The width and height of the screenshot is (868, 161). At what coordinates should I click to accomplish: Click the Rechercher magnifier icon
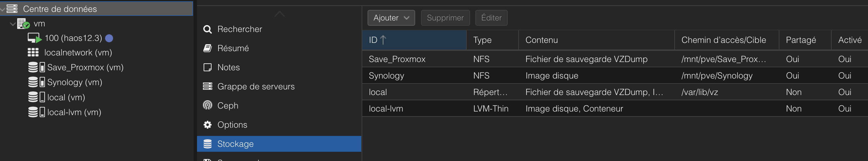[208, 29]
